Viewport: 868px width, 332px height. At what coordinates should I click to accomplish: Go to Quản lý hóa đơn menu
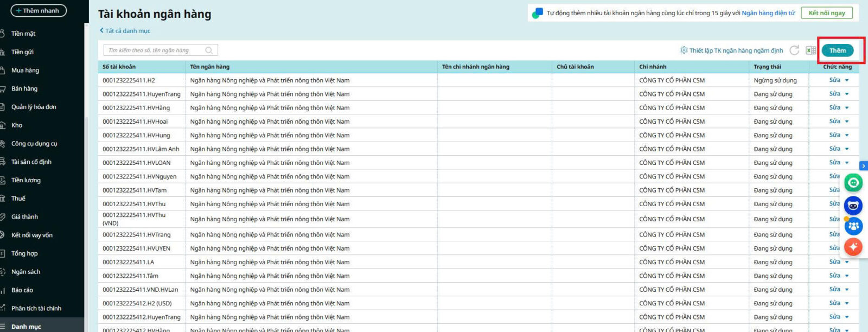pos(34,107)
